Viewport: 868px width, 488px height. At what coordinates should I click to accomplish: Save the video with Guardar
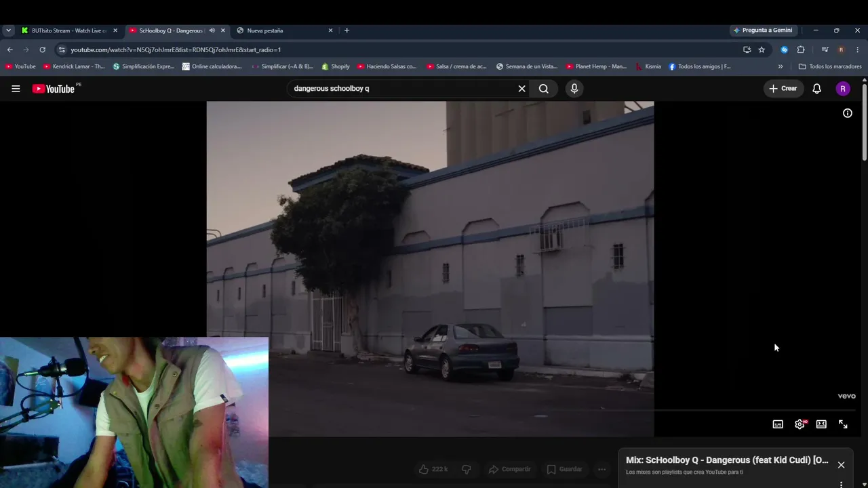565,469
